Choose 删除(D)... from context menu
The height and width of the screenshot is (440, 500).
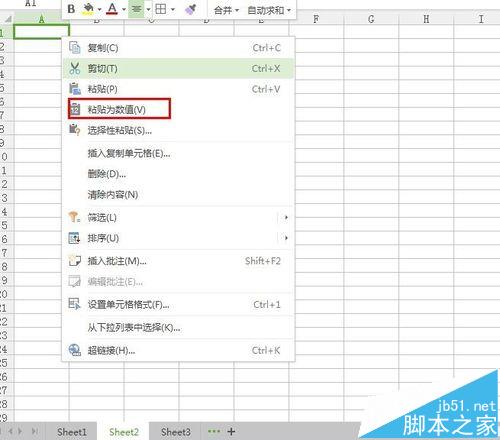[178, 174]
